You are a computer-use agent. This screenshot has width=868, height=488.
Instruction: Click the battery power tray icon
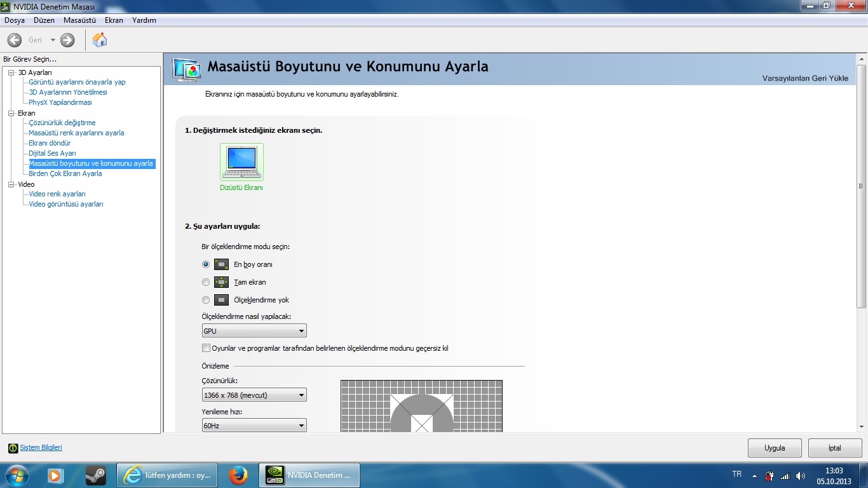pyautogui.click(x=770, y=475)
